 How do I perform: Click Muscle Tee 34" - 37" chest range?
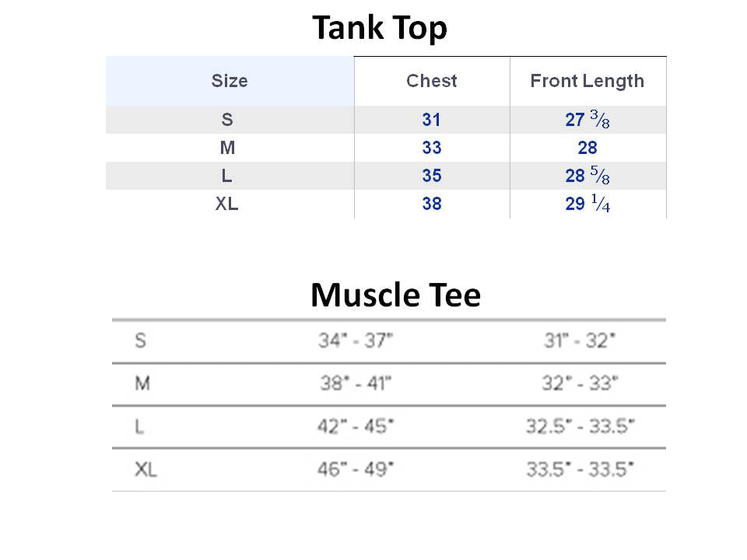click(x=356, y=341)
